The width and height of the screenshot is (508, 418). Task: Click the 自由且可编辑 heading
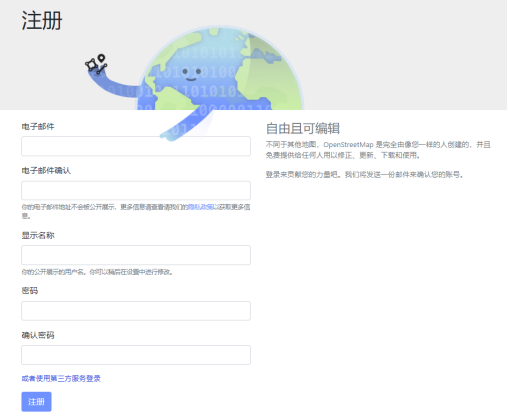coord(303,129)
